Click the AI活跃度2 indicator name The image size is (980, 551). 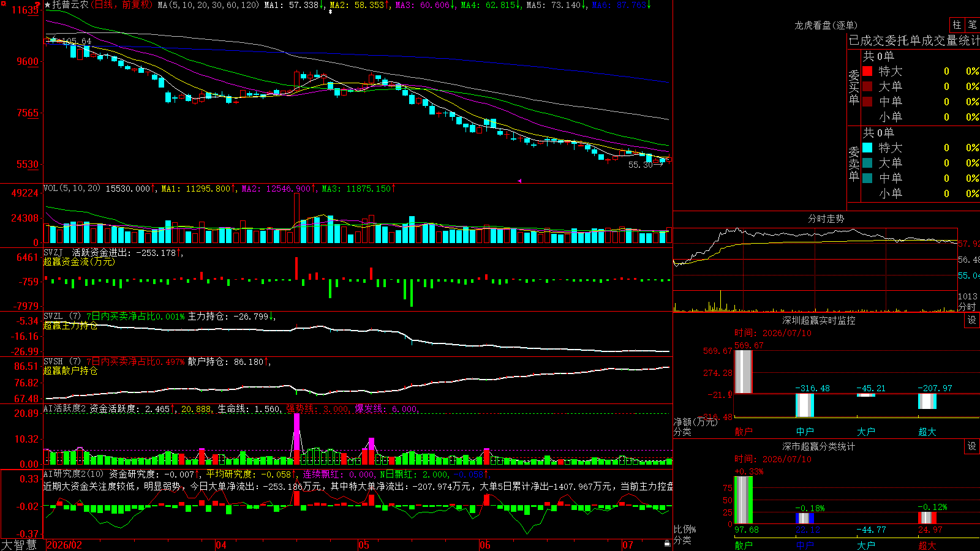point(65,409)
